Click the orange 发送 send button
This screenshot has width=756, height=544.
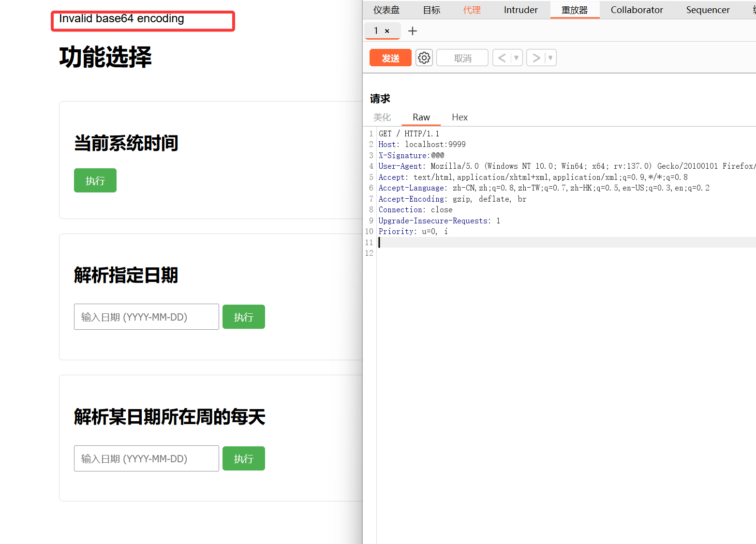click(x=390, y=58)
